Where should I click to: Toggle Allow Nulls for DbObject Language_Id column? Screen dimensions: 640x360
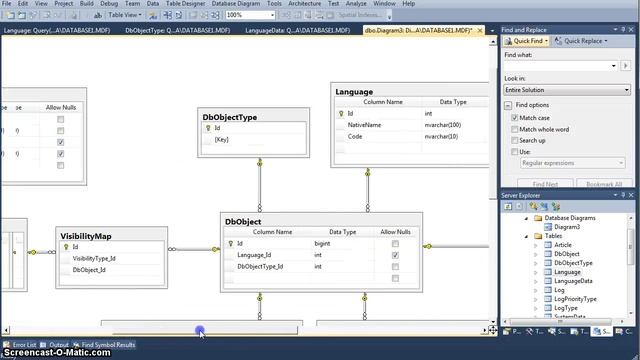coord(395,255)
